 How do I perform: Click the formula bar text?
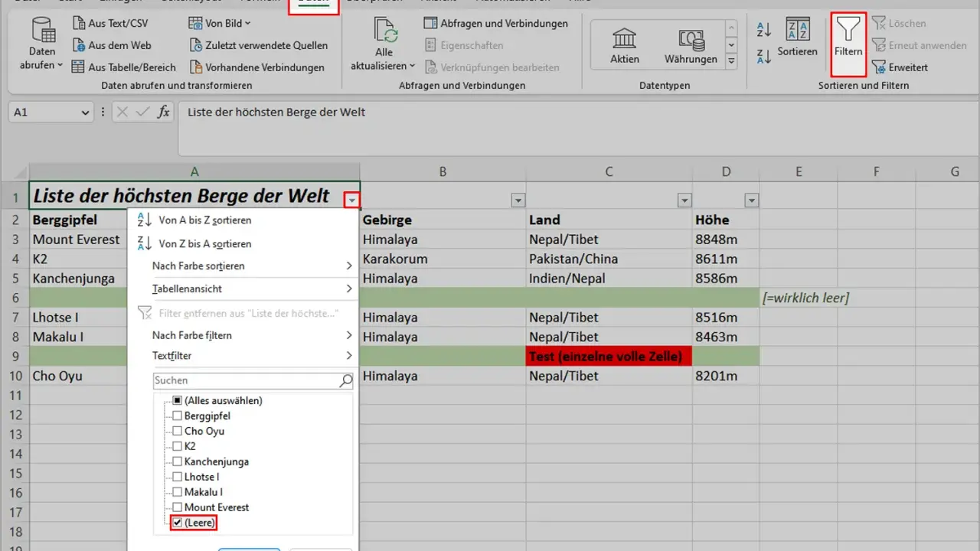click(x=276, y=112)
